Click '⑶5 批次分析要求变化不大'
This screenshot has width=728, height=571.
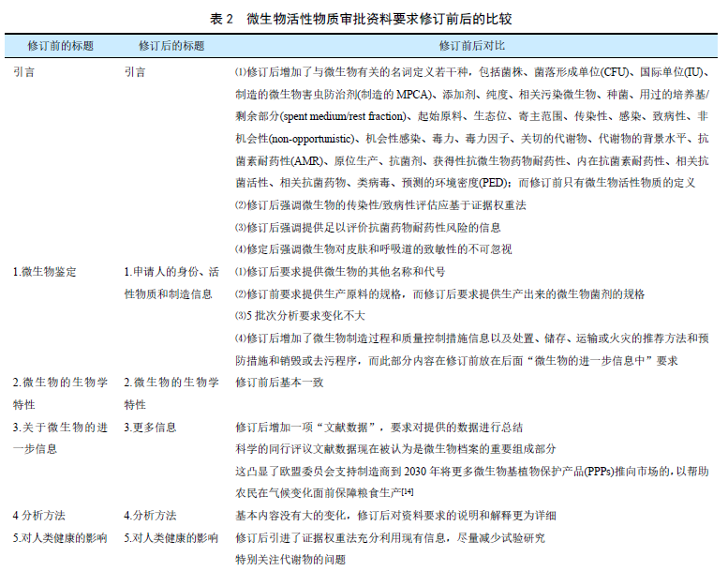[x=300, y=316]
